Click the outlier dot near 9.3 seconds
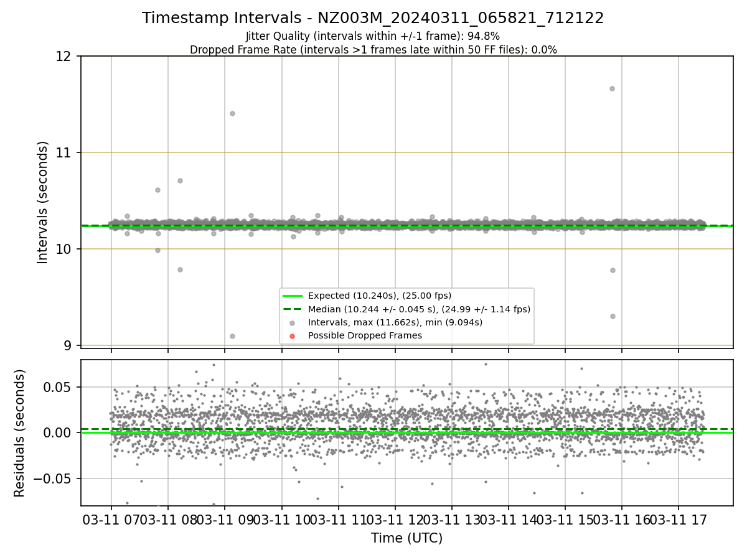The image size is (747, 560). pos(613,316)
